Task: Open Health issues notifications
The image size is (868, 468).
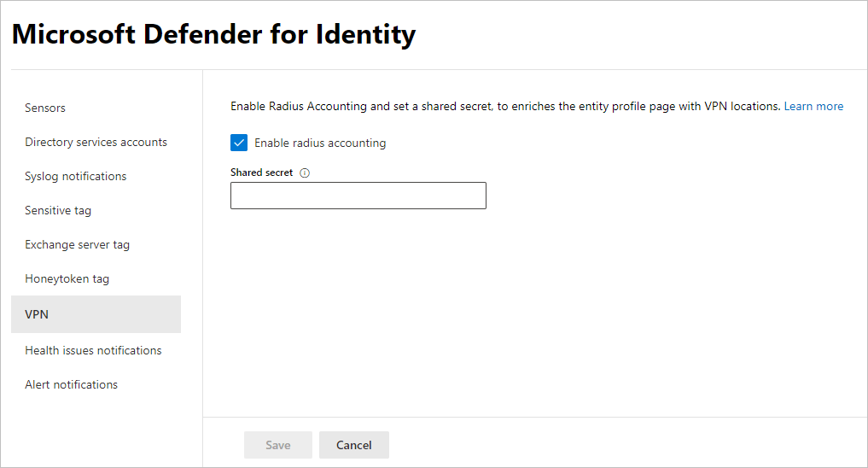Action: [x=93, y=350]
